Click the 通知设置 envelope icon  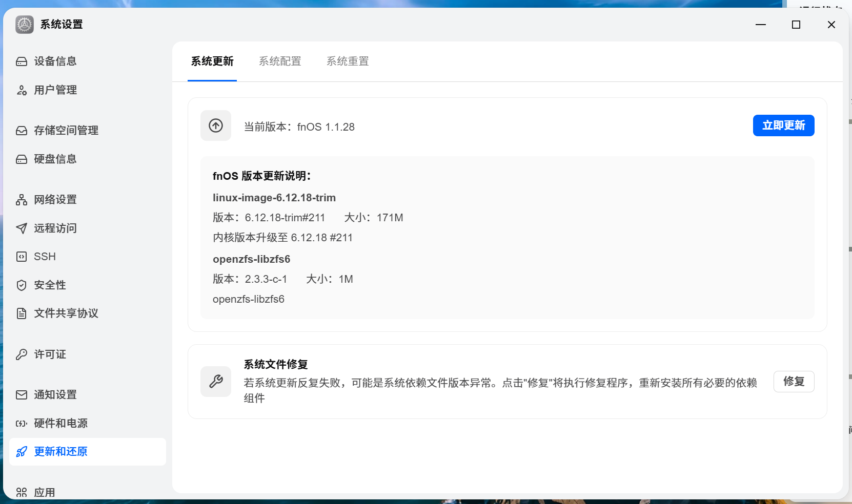click(22, 395)
